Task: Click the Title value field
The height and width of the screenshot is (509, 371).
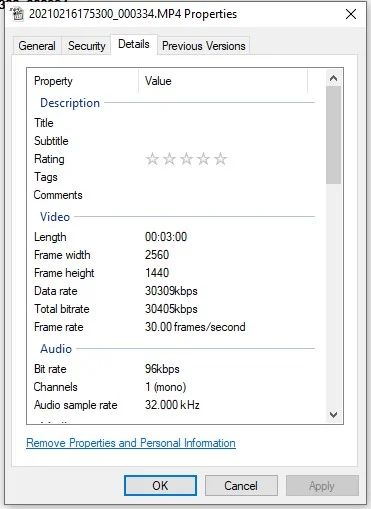Action: coord(227,123)
